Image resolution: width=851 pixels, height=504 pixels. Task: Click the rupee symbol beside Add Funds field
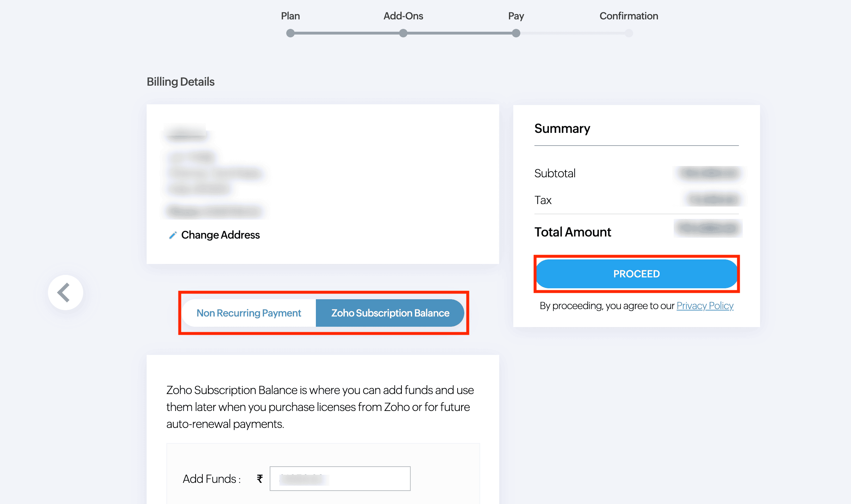pyautogui.click(x=259, y=478)
